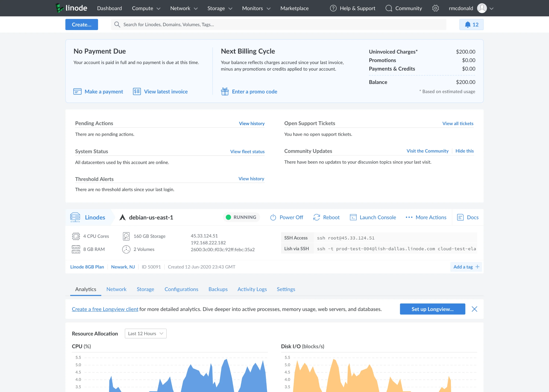This screenshot has height=392, width=549.
Task: Click the CPU Cores chip icon
Action: (76, 236)
